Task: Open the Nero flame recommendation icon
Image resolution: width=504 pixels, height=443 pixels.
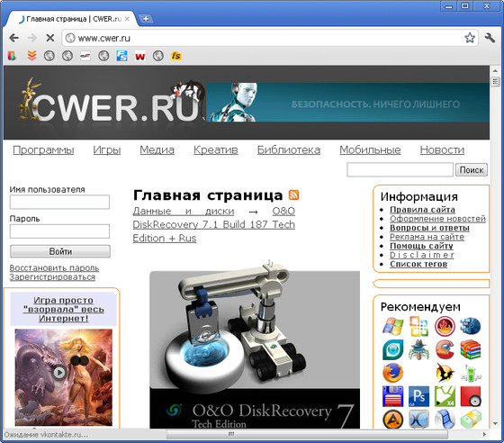Action: (445, 326)
